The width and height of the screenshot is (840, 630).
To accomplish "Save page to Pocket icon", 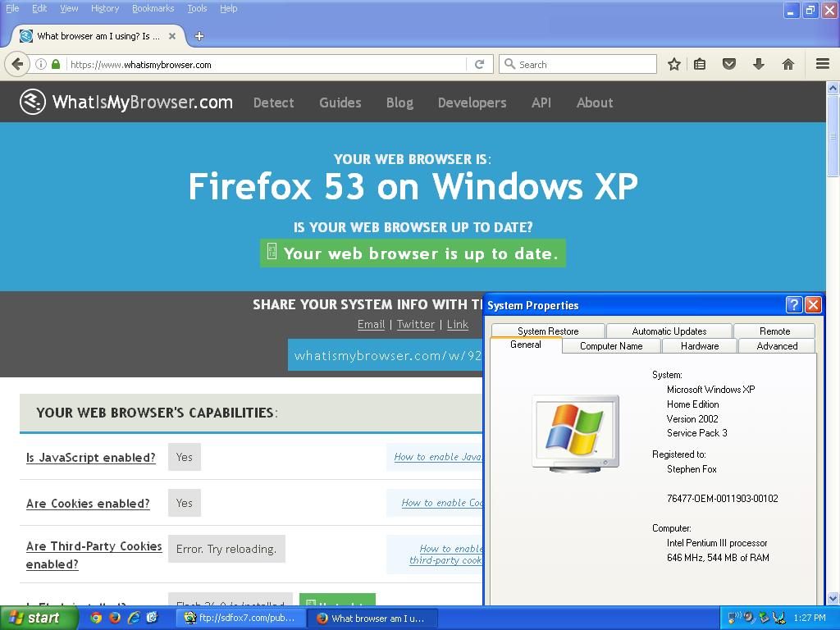I will pos(729,64).
